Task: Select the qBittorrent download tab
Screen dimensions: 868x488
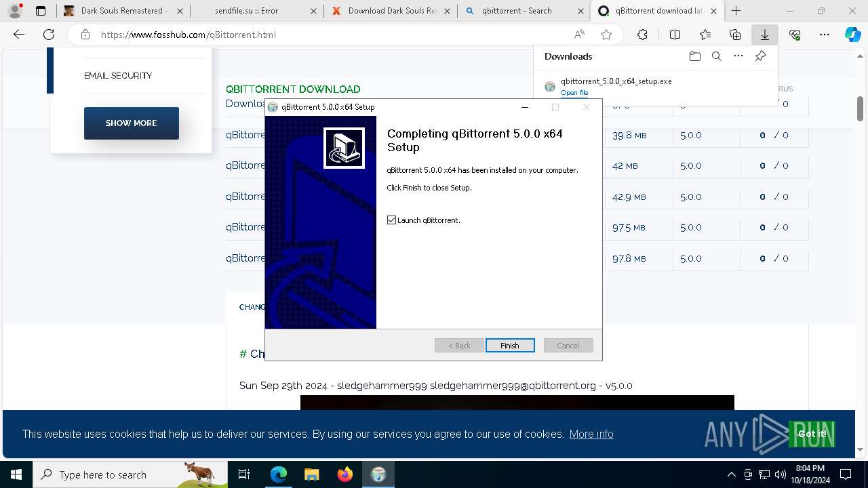Action: coord(656,11)
